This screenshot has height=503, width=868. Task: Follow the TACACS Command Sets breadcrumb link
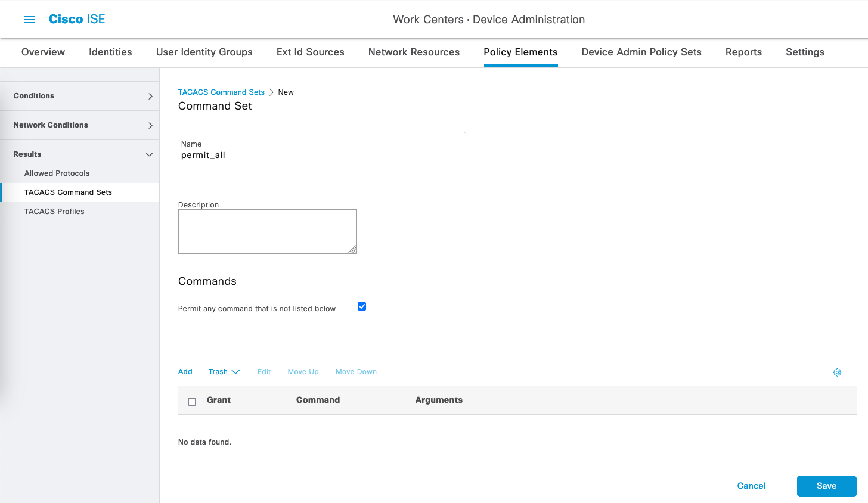point(221,92)
